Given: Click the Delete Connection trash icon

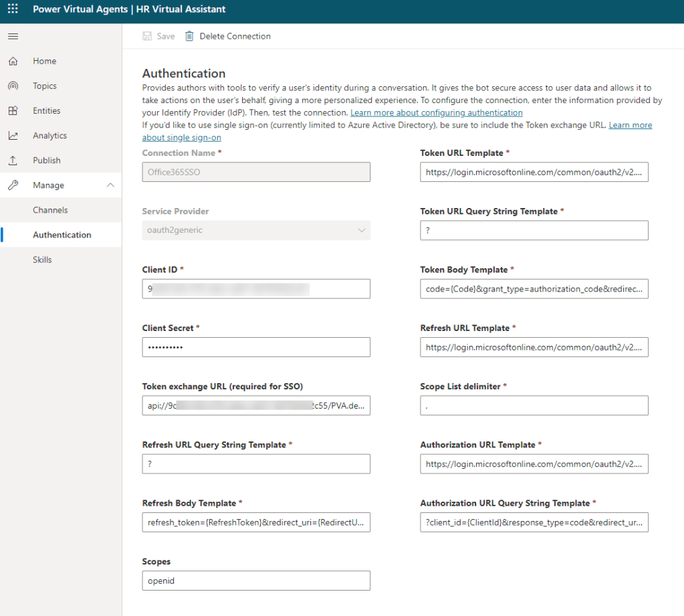Looking at the screenshot, I should pyautogui.click(x=189, y=36).
